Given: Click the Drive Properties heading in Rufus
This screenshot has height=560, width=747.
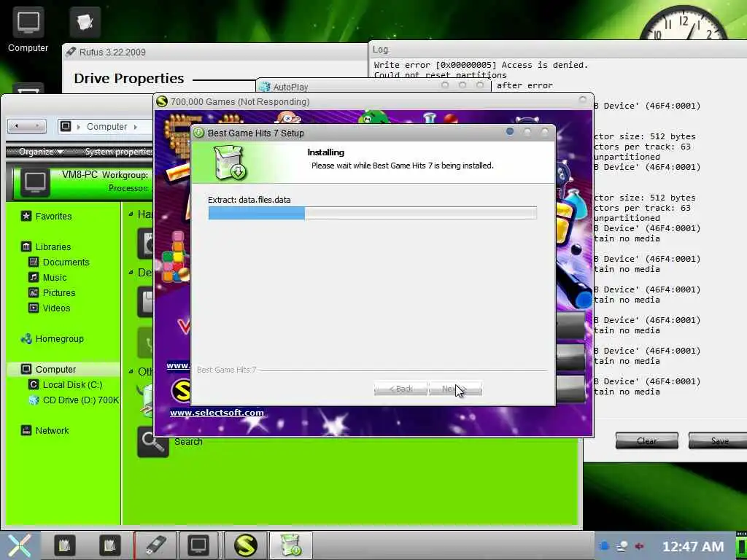Looking at the screenshot, I should [128, 78].
